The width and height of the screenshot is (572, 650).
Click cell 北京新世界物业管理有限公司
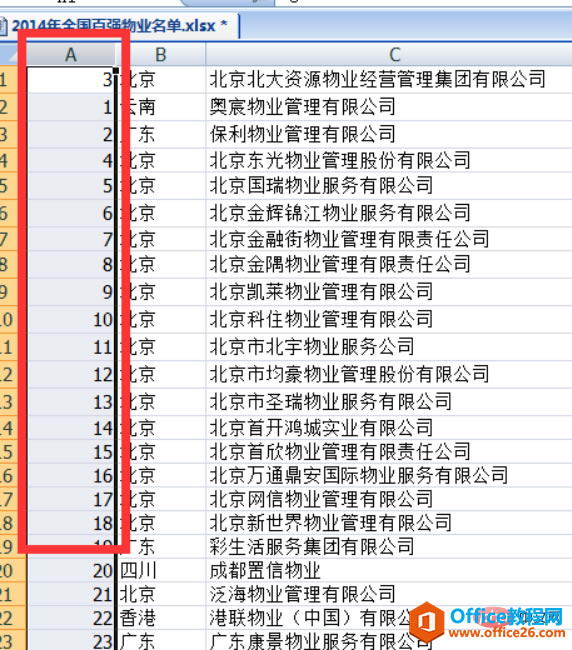[389, 523]
